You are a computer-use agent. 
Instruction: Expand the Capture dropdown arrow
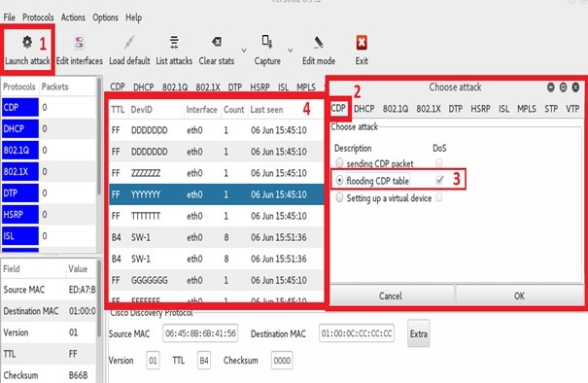[x=291, y=51]
